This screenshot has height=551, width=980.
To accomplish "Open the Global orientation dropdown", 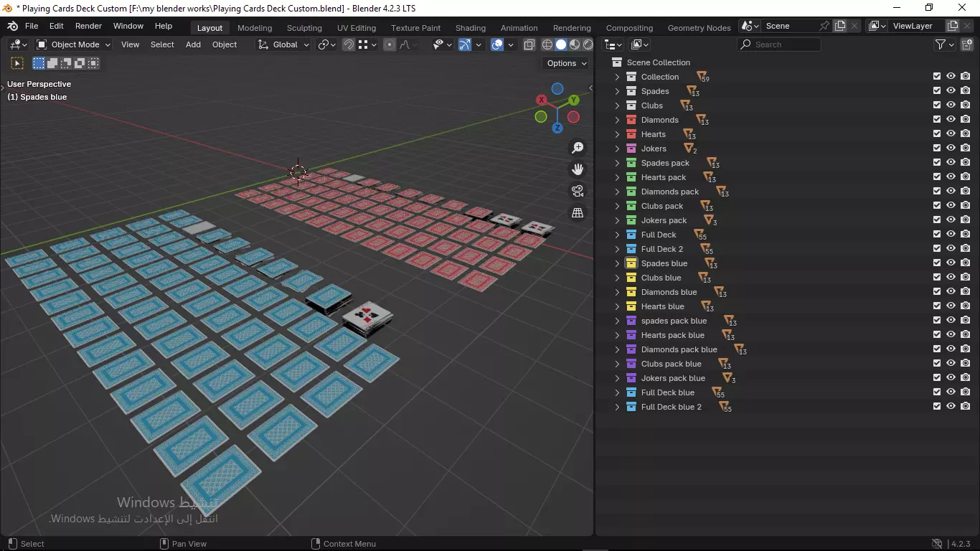I will (x=284, y=44).
